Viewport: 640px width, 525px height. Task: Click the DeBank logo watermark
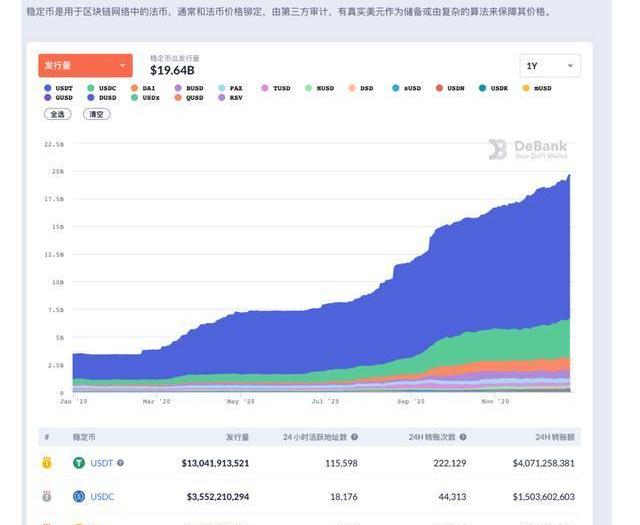pyautogui.click(x=527, y=150)
